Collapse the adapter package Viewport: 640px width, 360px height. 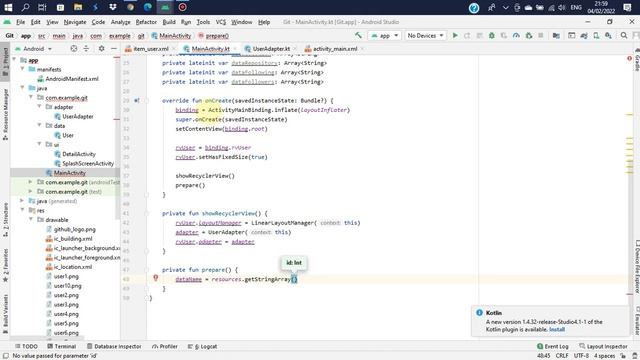pos(40,107)
